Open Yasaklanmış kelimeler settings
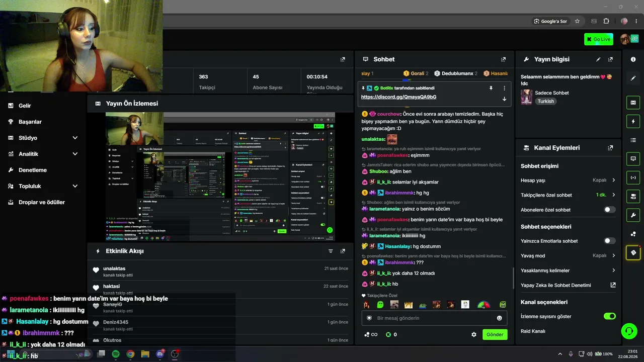This screenshot has width=644, height=362. [x=568, y=270]
